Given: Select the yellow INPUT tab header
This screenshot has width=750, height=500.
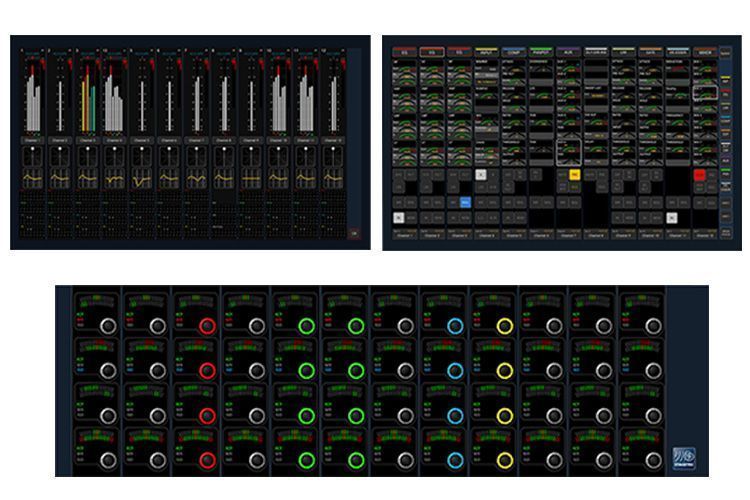Looking at the screenshot, I should (486, 52).
